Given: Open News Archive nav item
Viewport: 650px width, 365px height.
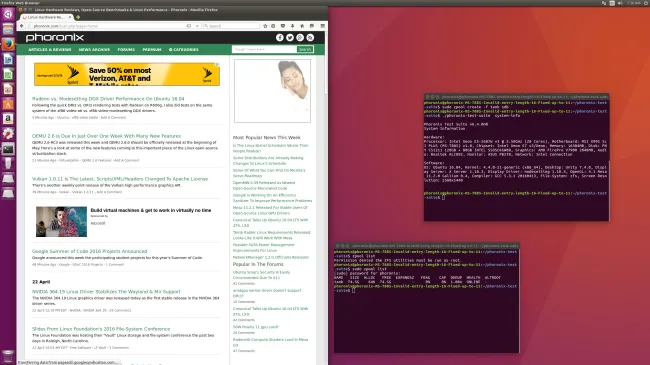Looking at the screenshot, I should pos(95,49).
